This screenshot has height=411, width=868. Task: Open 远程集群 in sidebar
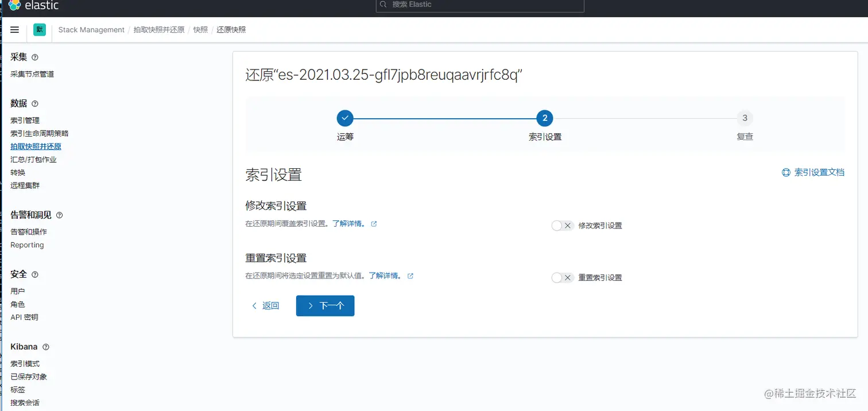25,185
